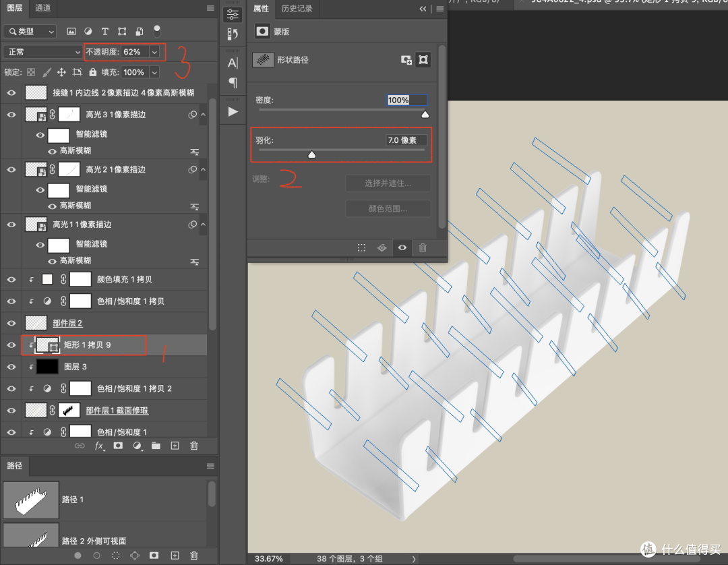
Task: Click the 选择并遮住... button
Action: pyautogui.click(x=388, y=183)
